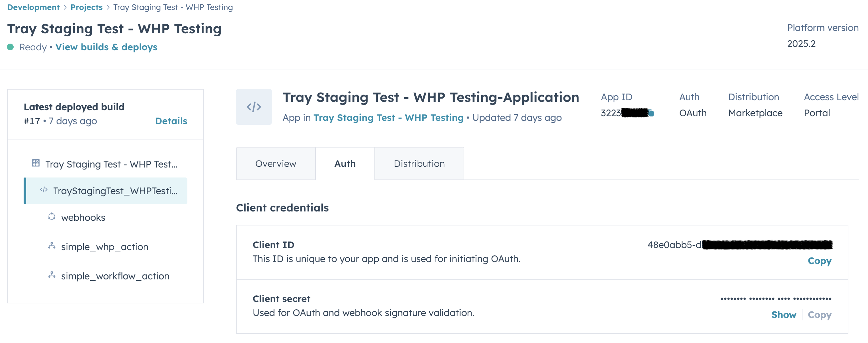Screen dimensions: 868x343
Task: Click the webhooks icon in build tree
Action: [52, 216]
